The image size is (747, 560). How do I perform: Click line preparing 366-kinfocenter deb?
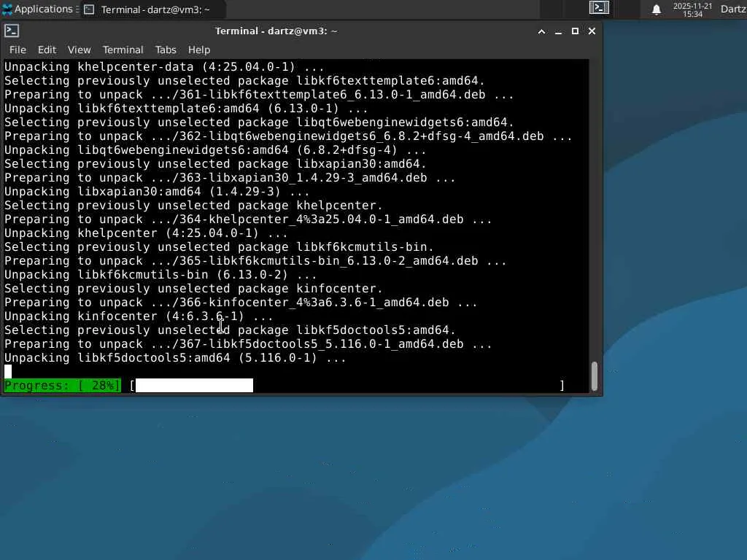coord(241,301)
